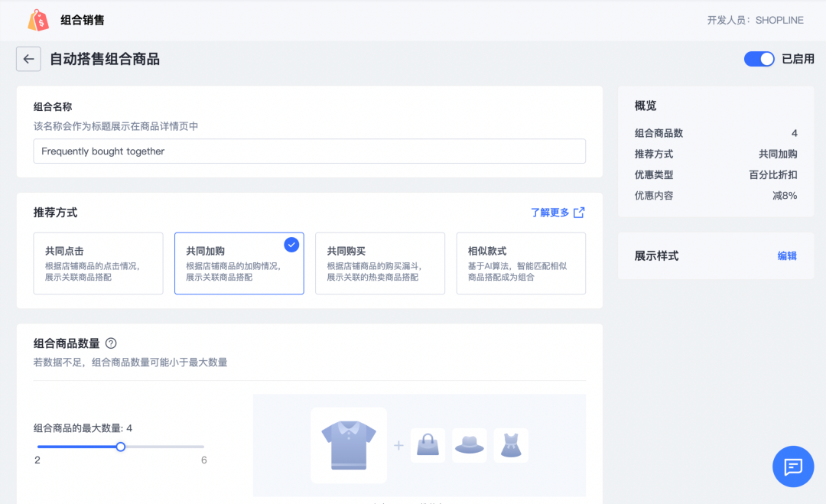826x504 pixels.
Task: Click the checkmark on 共同加购 card
Action: click(291, 245)
